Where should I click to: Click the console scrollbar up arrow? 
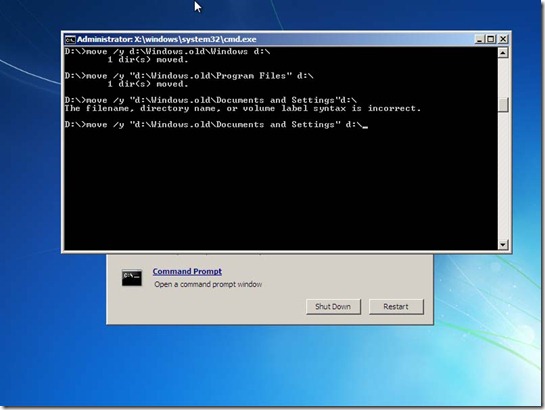pyautogui.click(x=503, y=52)
